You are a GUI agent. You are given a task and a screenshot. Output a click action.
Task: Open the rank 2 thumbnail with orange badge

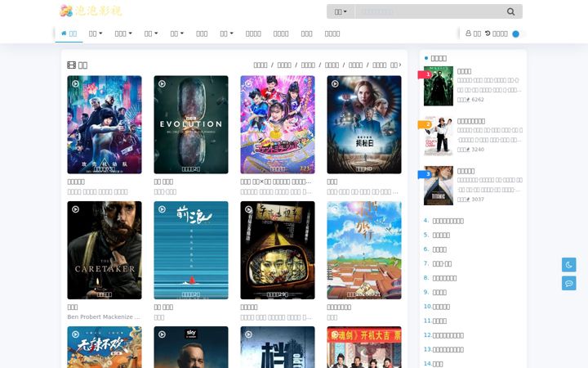click(x=439, y=136)
